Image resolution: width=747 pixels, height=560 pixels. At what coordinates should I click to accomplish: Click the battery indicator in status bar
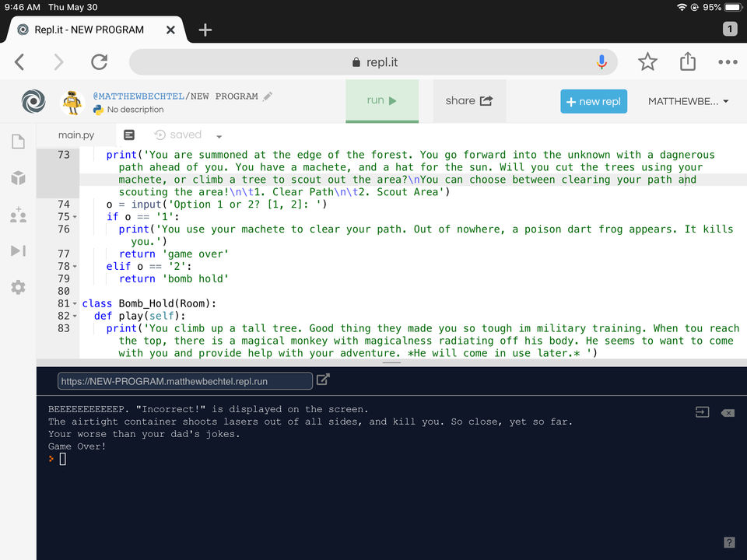(x=734, y=7)
